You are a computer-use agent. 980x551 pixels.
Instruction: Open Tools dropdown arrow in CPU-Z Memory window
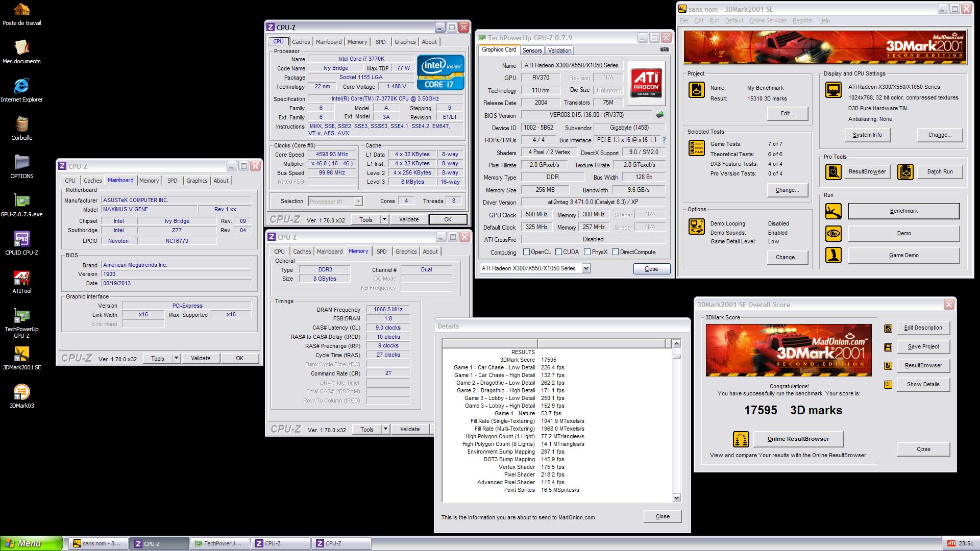[386, 429]
